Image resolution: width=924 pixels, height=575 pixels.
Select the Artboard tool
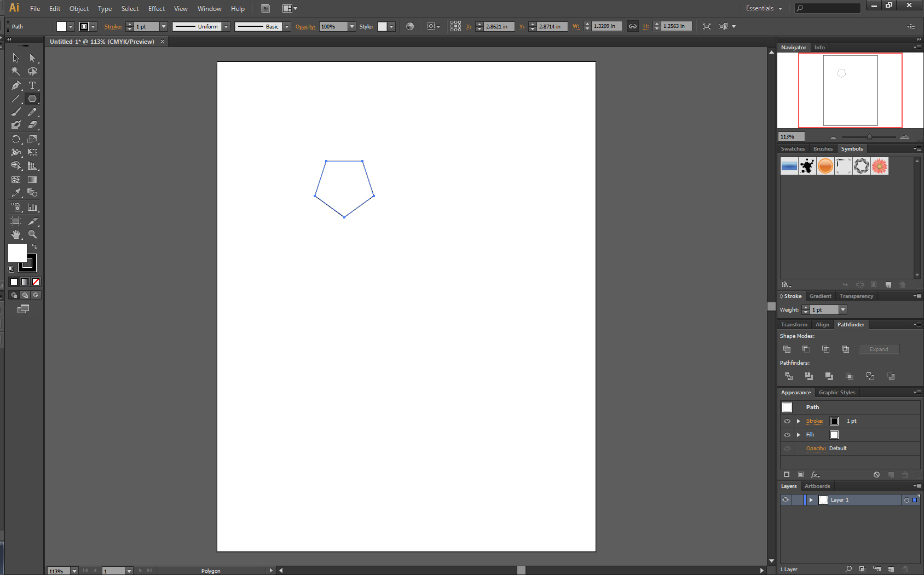pyautogui.click(x=16, y=221)
